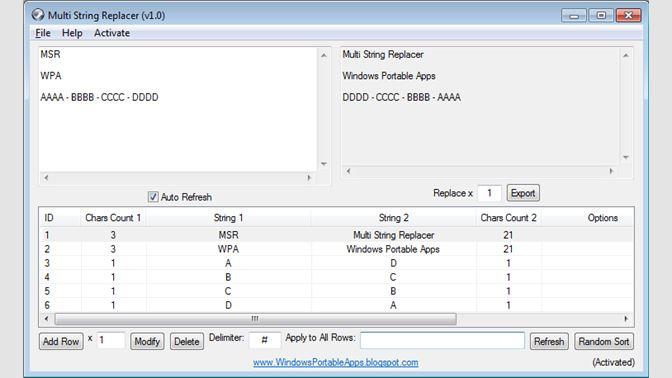This screenshot has width=672, height=378.
Task: Click 'Windows Portable Apps' in output box
Action: (x=389, y=76)
